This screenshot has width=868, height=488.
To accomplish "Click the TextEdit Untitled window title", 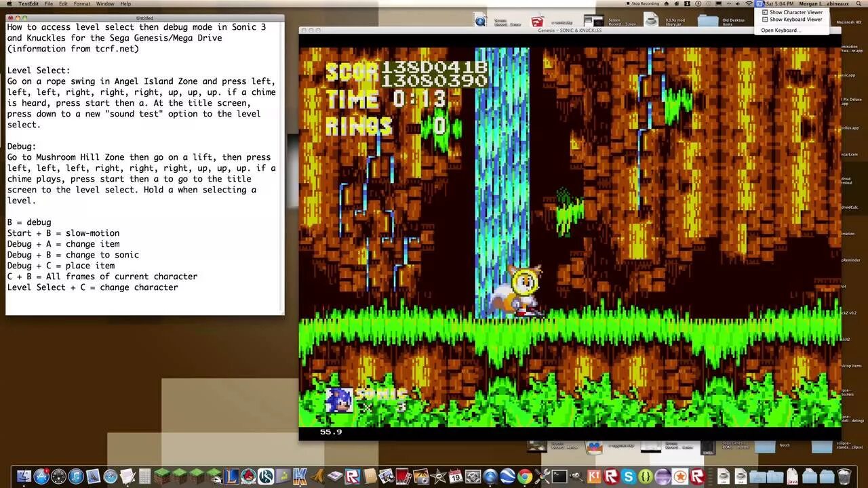I will point(144,18).
